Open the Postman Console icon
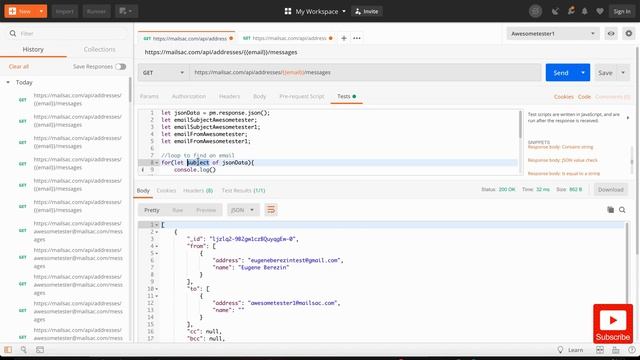 tap(40, 350)
